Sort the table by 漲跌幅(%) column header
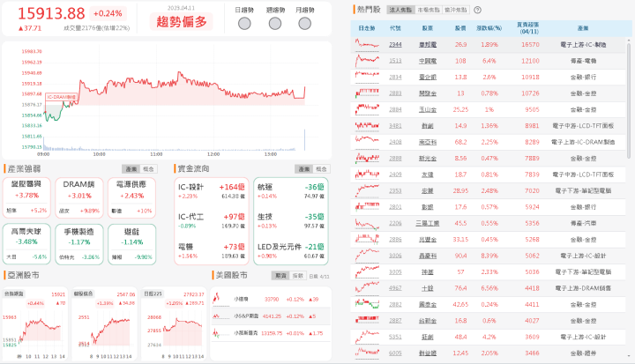The height and width of the screenshot is (364, 635). click(488, 29)
